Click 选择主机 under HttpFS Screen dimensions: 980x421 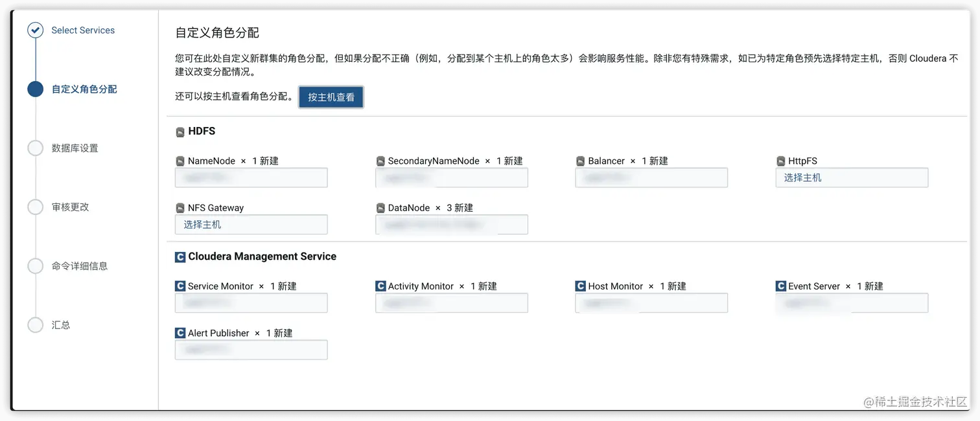pyautogui.click(x=802, y=177)
